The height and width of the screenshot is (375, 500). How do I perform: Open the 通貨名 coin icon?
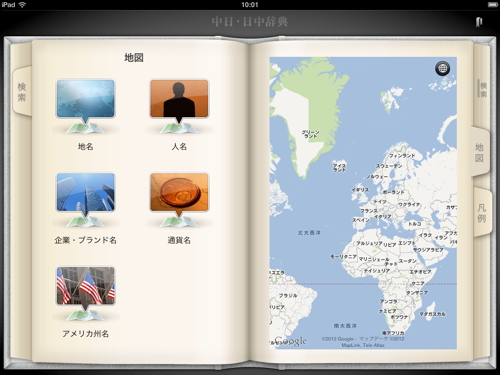tap(179, 200)
